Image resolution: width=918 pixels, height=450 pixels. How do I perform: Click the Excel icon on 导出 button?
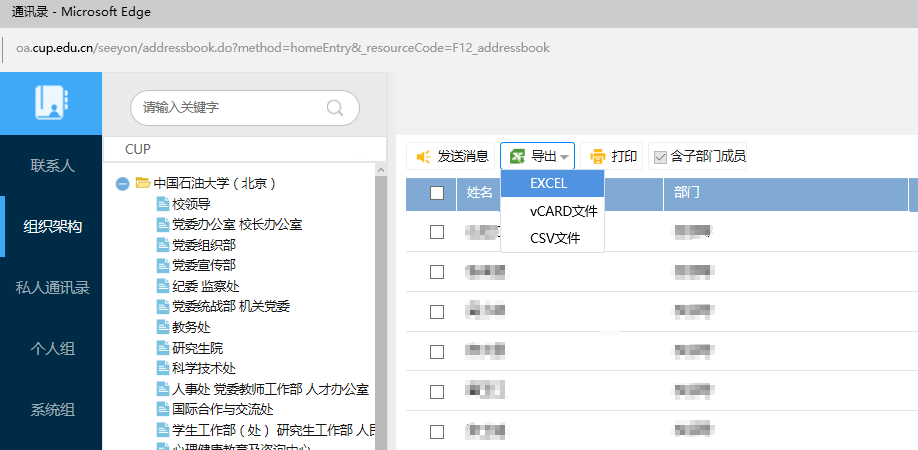tap(517, 156)
